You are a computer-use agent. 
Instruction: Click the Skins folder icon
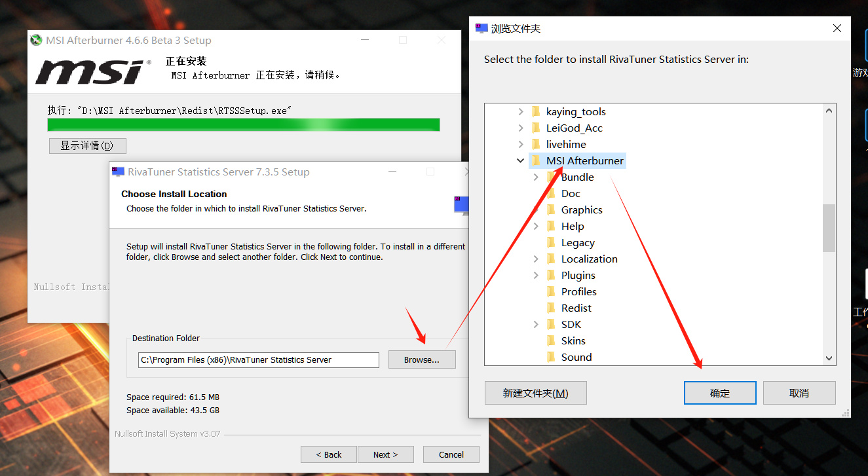click(551, 340)
